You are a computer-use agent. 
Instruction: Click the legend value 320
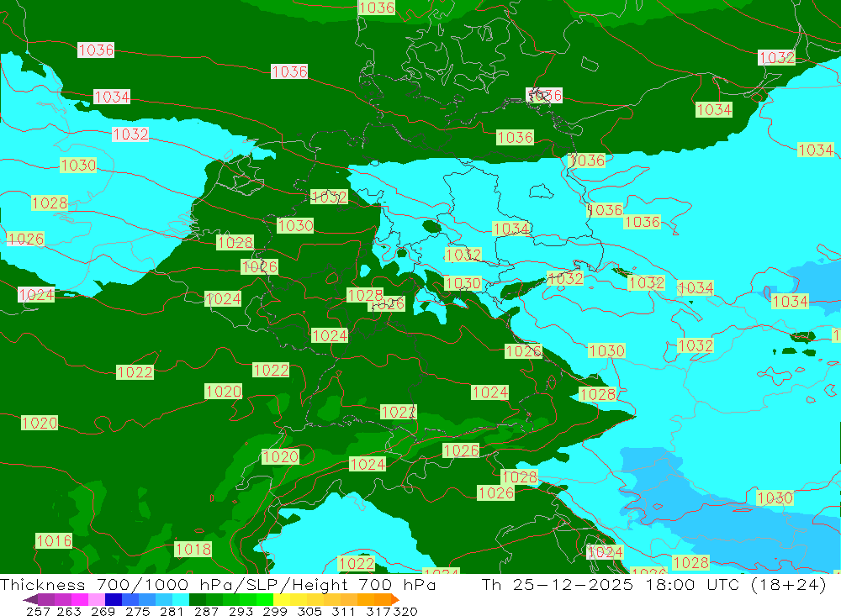(405, 611)
